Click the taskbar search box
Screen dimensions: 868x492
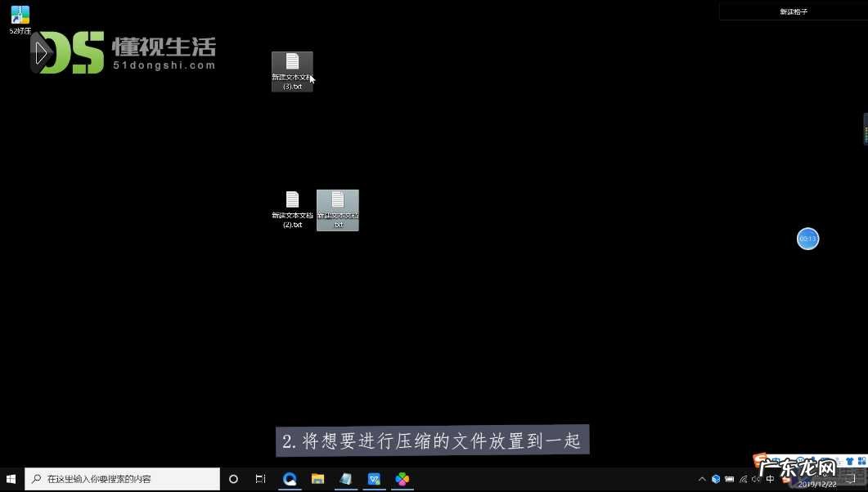click(x=123, y=479)
